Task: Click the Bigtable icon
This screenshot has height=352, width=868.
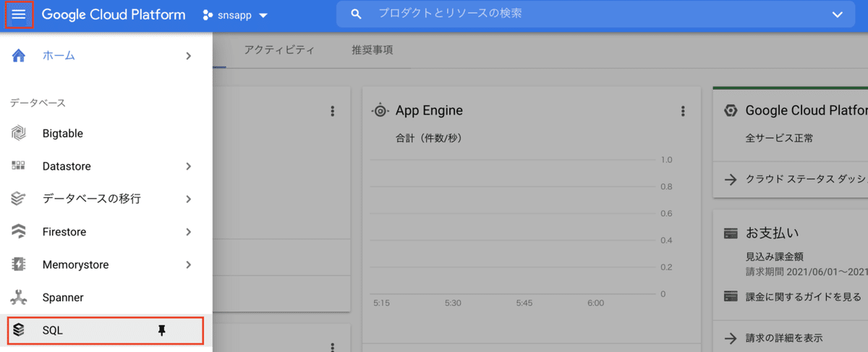Action: (x=19, y=134)
